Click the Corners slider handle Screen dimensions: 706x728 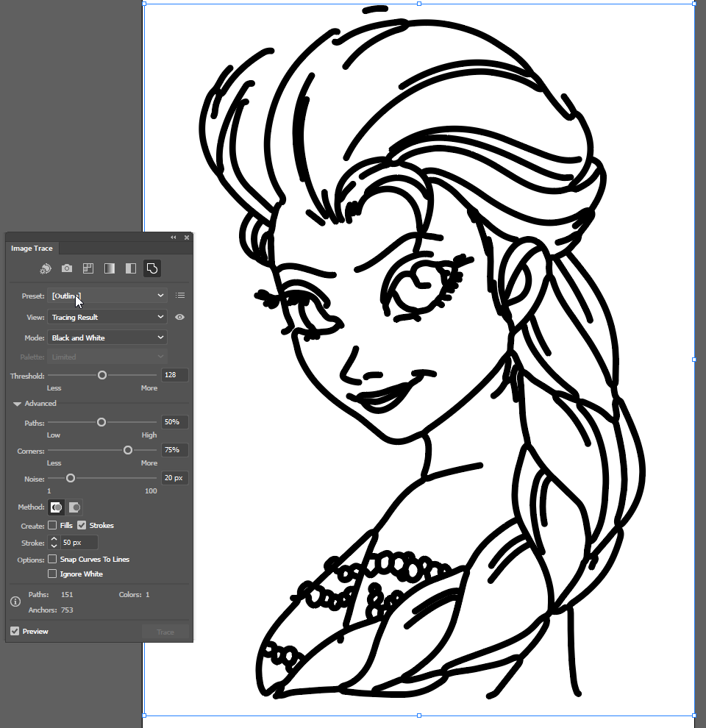point(128,450)
